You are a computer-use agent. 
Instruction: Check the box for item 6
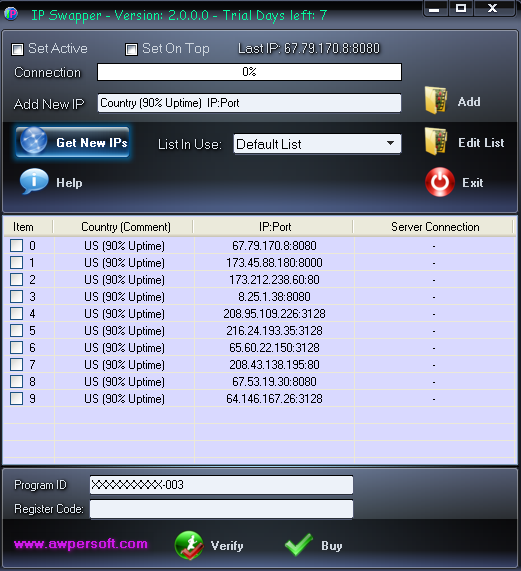[x=16, y=347]
